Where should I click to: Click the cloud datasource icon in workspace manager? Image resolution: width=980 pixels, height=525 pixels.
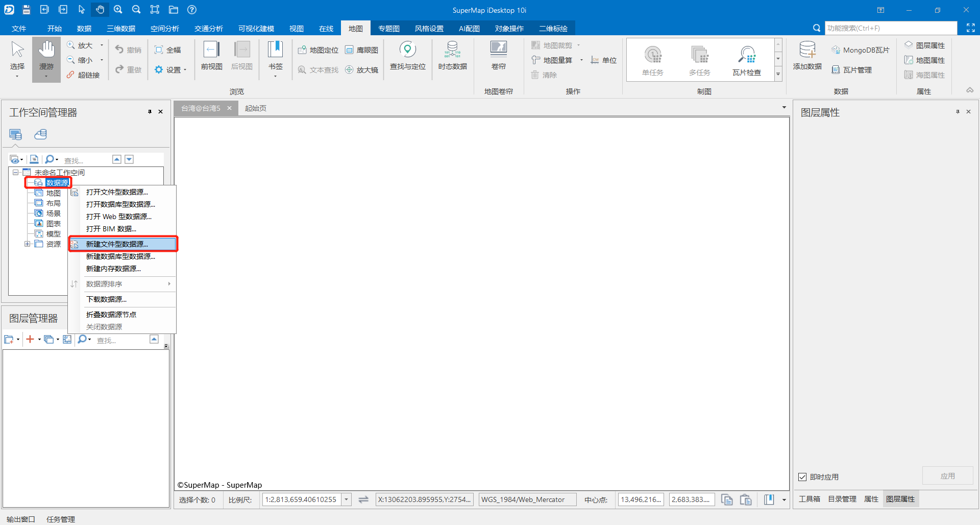click(x=40, y=134)
